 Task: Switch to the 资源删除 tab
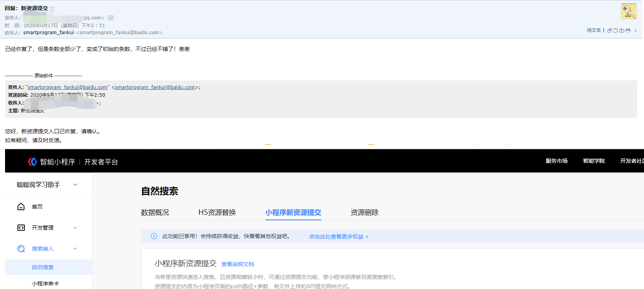[365, 212]
